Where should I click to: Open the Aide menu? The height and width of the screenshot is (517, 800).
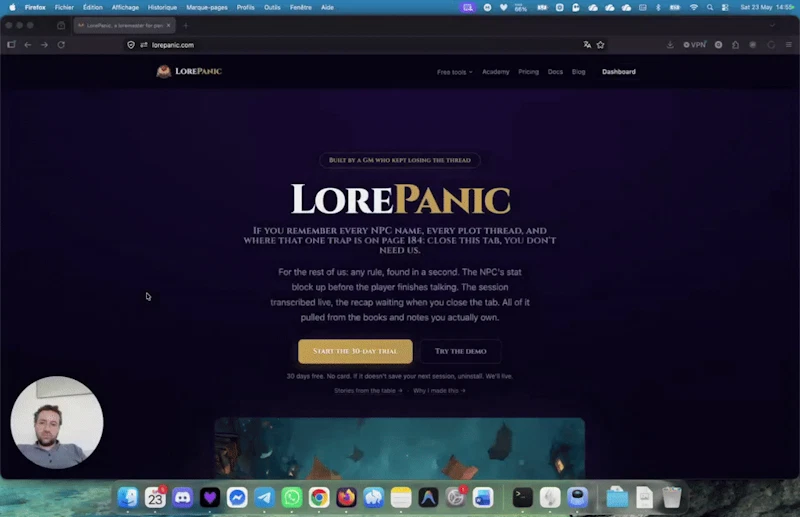click(328, 7)
